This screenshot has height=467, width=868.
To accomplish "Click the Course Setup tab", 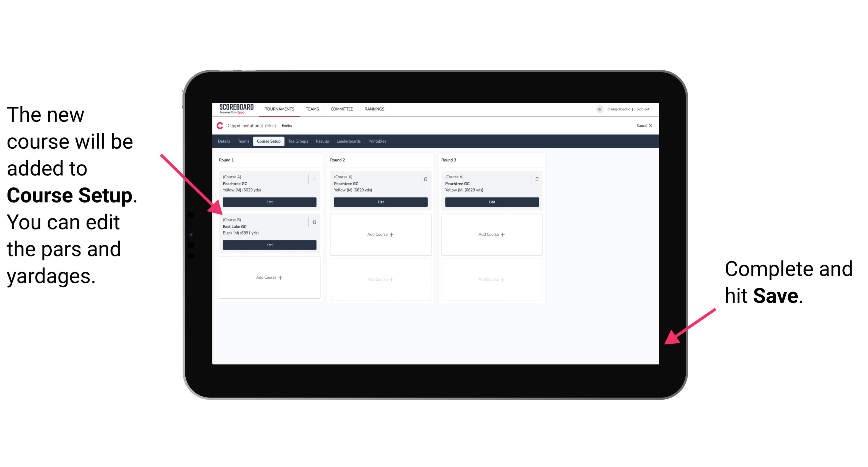I will click(x=268, y=141).
